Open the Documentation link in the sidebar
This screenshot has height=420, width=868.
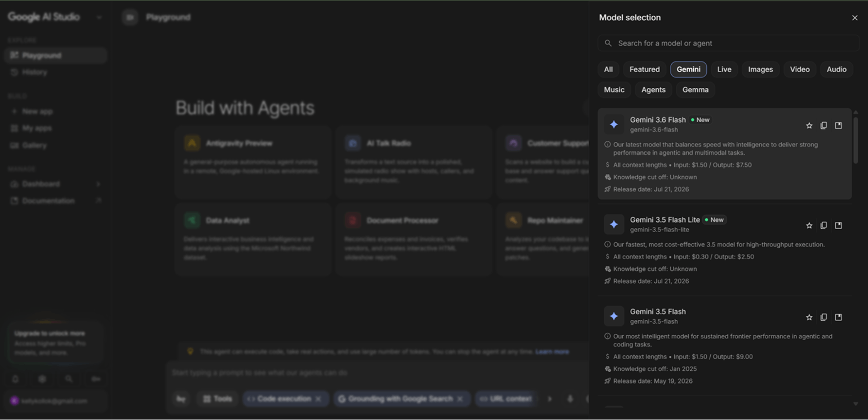(x=55, y=201)
